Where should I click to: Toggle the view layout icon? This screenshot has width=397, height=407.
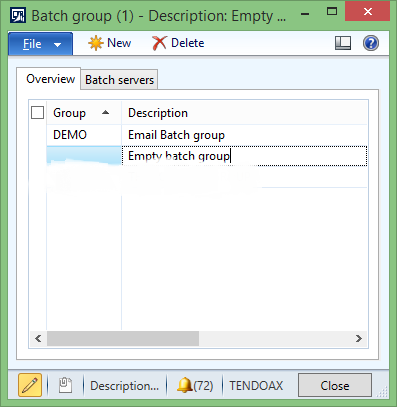(343, 43)
